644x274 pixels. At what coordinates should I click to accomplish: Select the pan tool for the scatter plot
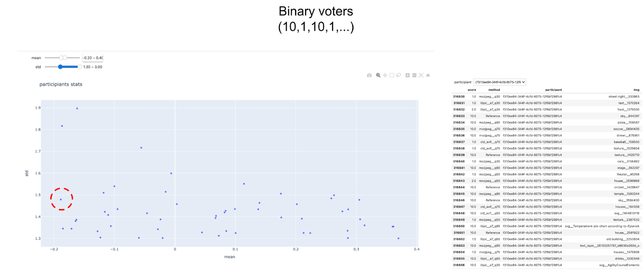[385, 75]
